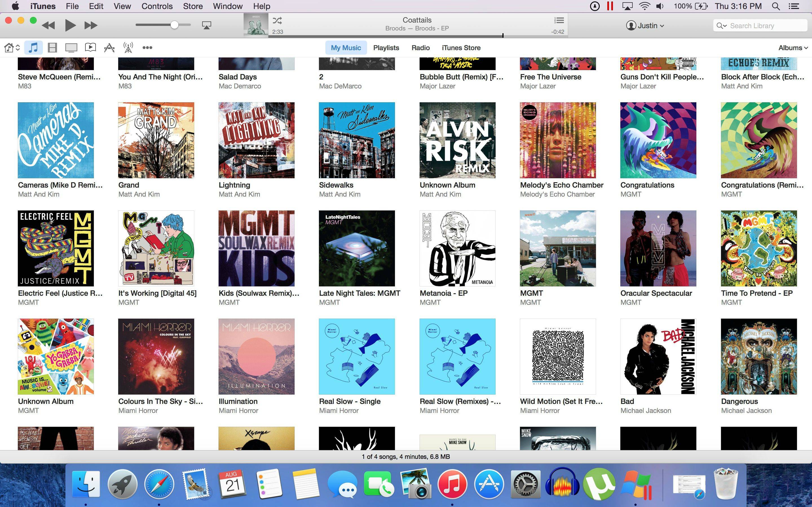
Task: Open the Radio section
Action: (420, 48)
